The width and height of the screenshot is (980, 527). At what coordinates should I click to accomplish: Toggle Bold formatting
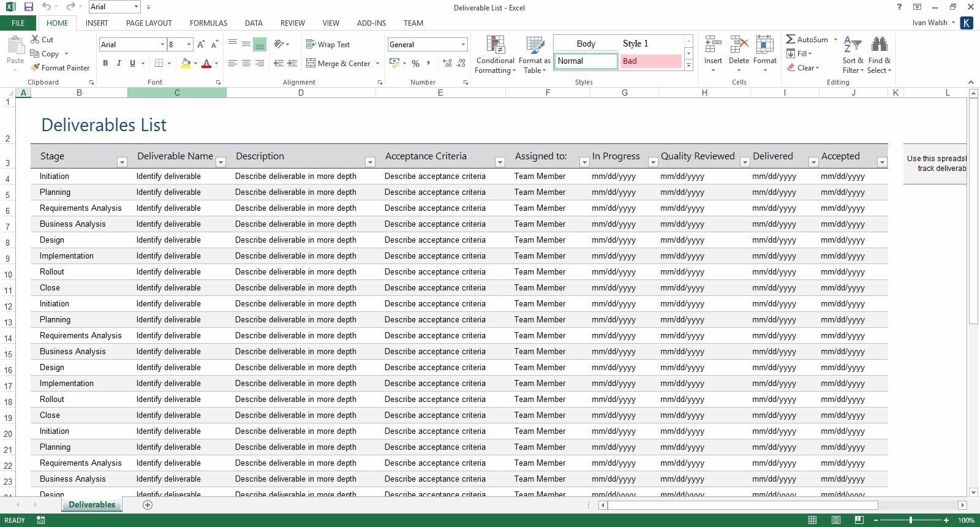pyautogui.click(x=105, y=63)
